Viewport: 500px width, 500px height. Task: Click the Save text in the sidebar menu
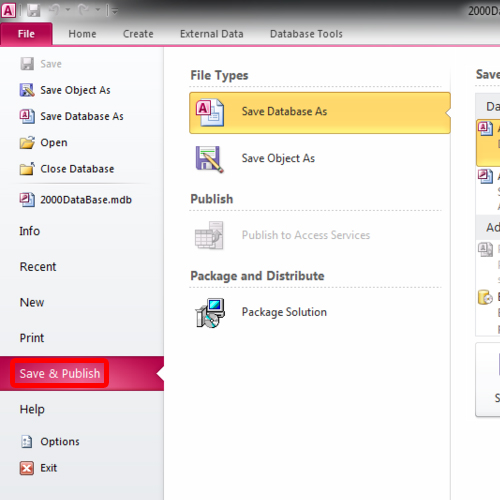point(51,64)
